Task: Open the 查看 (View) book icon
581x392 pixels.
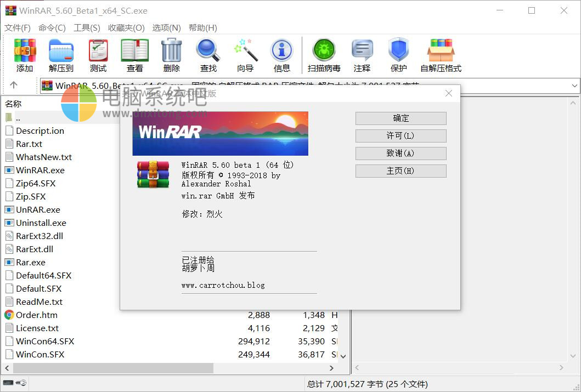Action: (135, 55)
